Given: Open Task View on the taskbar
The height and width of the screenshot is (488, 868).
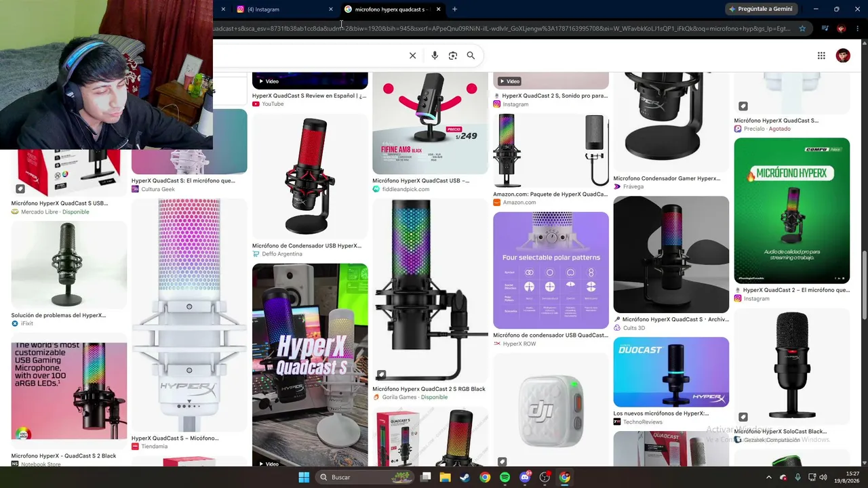Looking at the screenshot, I should (426, 477).
